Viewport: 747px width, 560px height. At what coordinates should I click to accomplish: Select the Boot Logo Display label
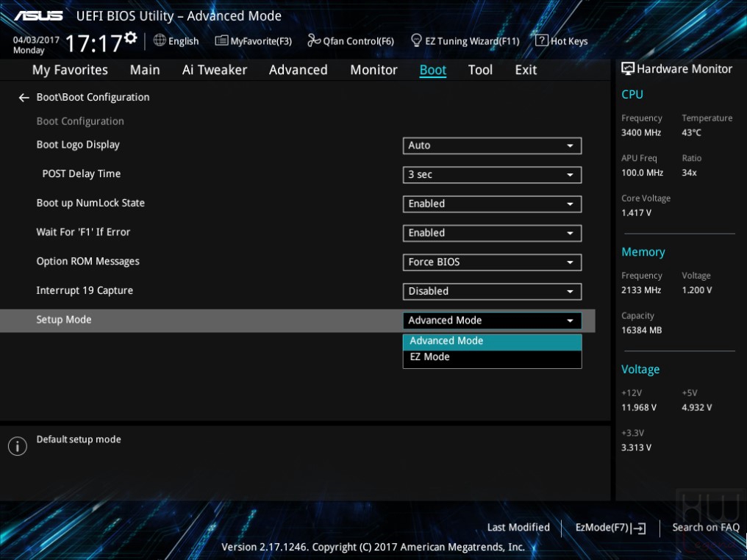tap(78, 145)
